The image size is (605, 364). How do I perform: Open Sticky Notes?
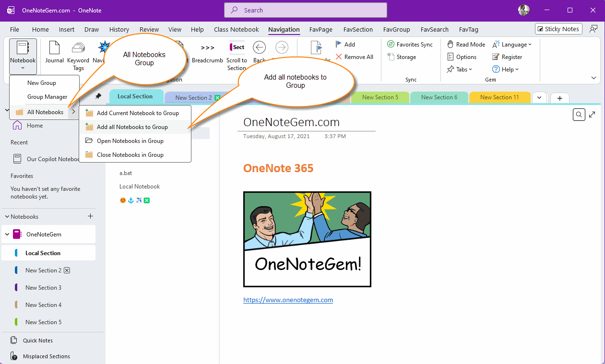[x=558, y=29]
